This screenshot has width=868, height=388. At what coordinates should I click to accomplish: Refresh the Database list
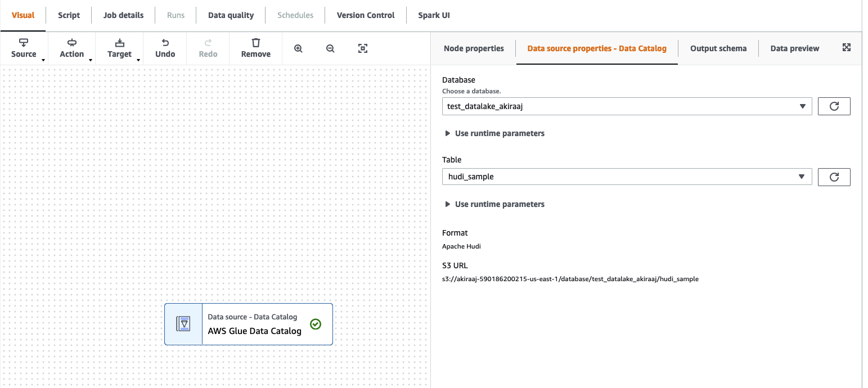tap(834, 106)
